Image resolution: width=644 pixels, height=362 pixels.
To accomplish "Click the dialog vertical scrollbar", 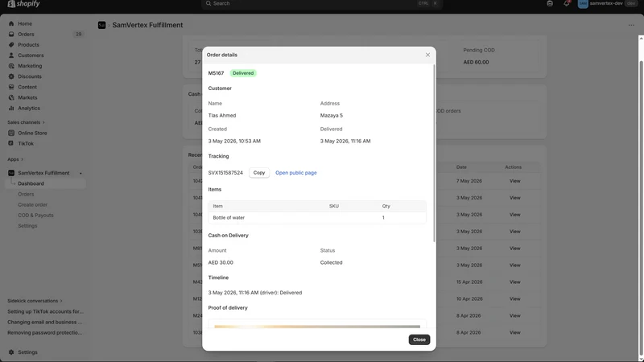I will pyautogui.click(x=434, y=153).
